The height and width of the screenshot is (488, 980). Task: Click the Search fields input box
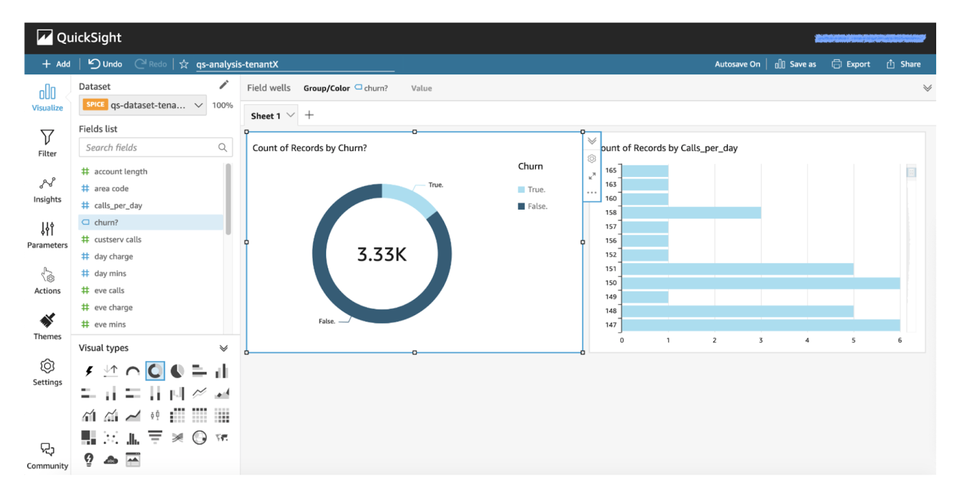click(x=150, y=148)
